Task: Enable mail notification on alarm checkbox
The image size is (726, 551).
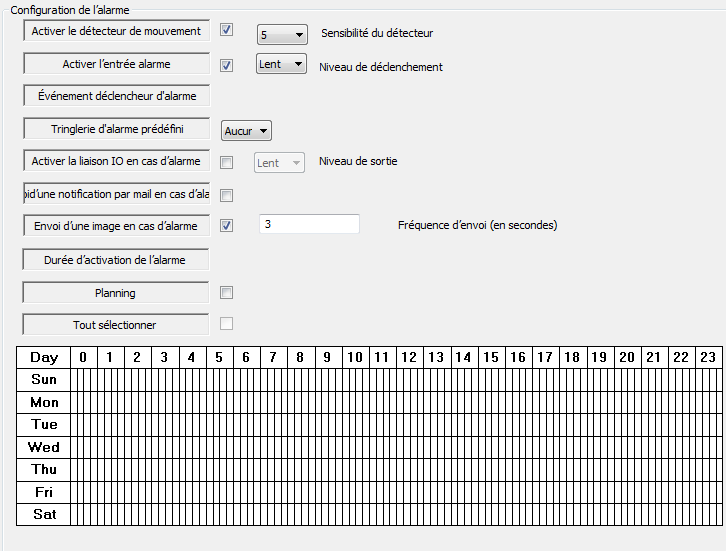Action: [226, 195]
